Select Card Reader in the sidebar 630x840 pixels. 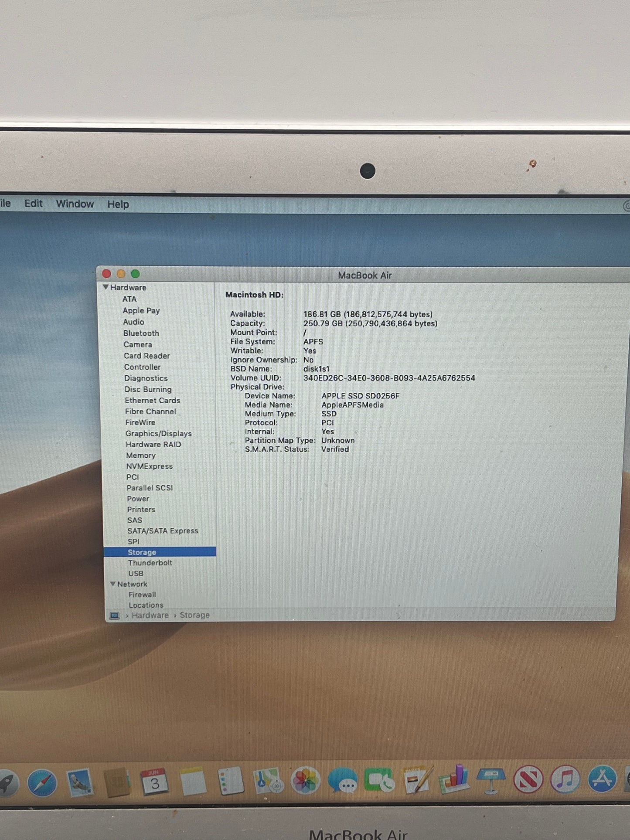point(147,356)
